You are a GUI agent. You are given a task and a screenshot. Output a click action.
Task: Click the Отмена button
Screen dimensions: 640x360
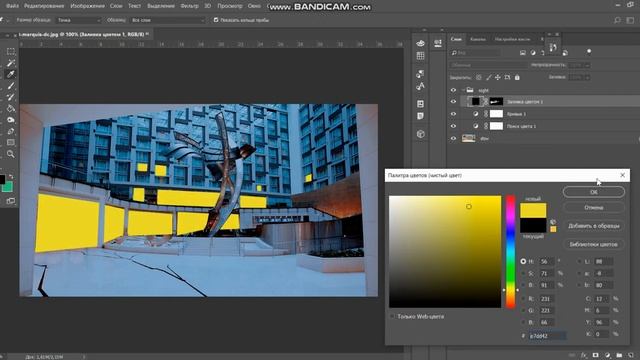tap(593, 207)
